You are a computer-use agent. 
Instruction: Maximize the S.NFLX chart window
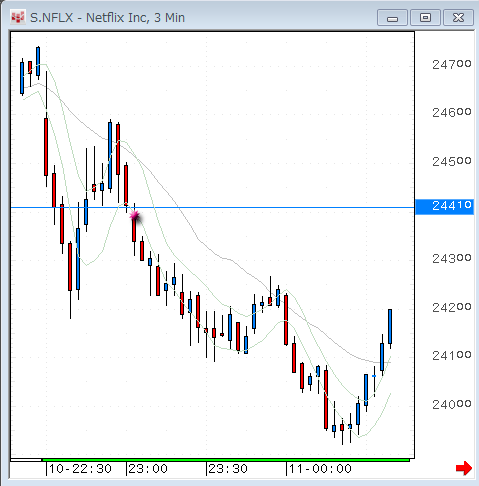[x=425, y=18]
